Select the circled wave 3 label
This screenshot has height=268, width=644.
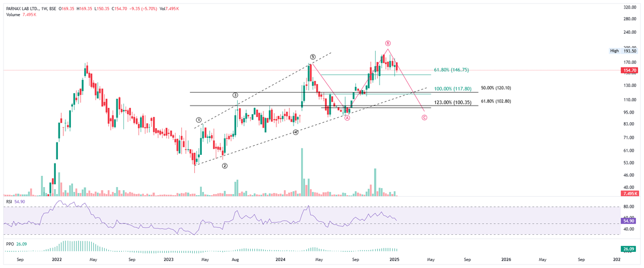coord(235,95)
